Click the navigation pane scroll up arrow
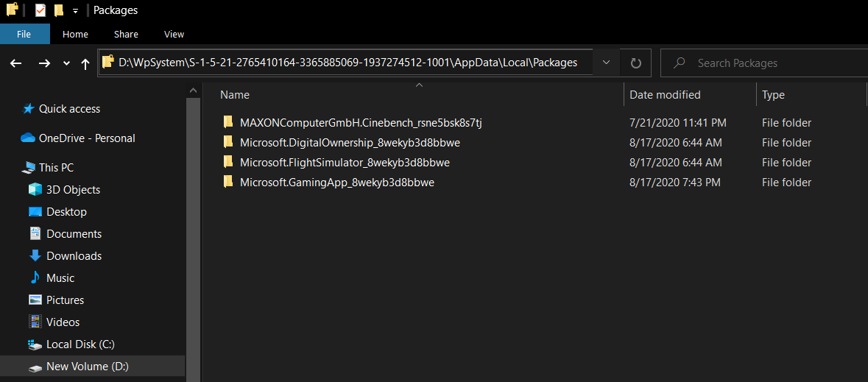868x382 pixels. pos(193,91)
